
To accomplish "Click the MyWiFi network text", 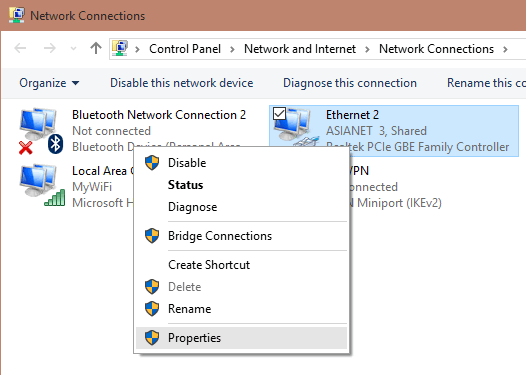I will [92, 187].
